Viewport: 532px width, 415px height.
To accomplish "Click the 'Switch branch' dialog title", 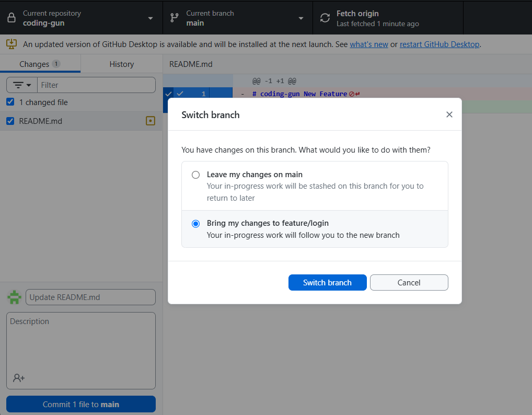I will pyautogui.click(x=211, y=114).
